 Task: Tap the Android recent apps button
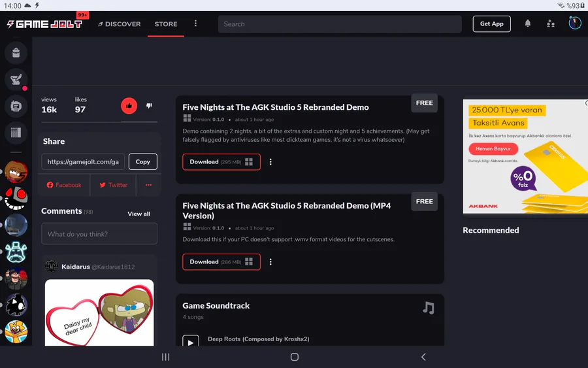coord(165,357)
